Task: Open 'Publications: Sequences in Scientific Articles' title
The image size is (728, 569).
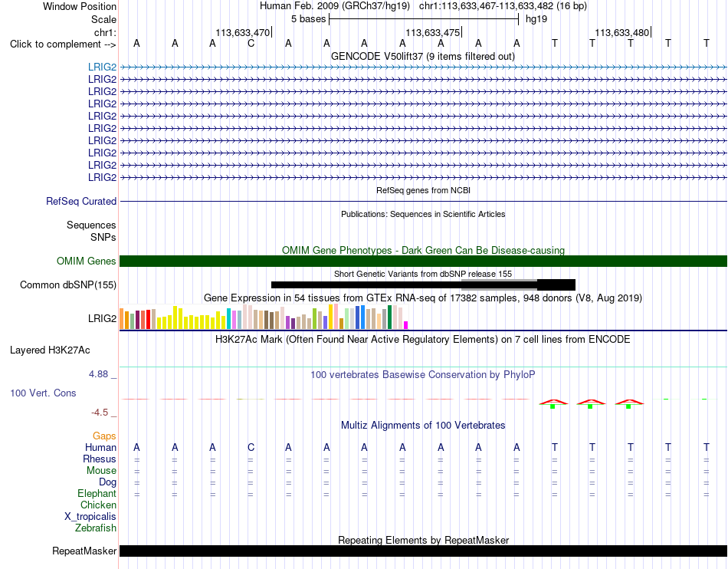Action: point(423,214)
